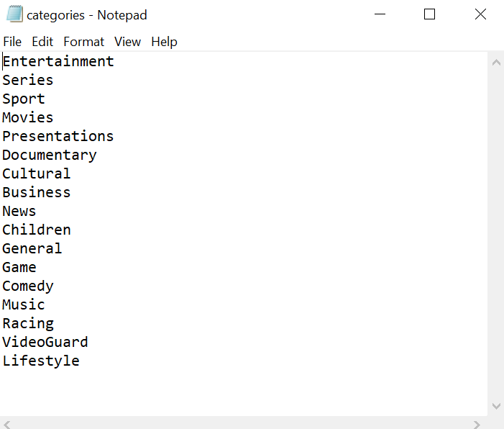Place cursor on the Lifestyle line
504x429 pixels.
41,361
